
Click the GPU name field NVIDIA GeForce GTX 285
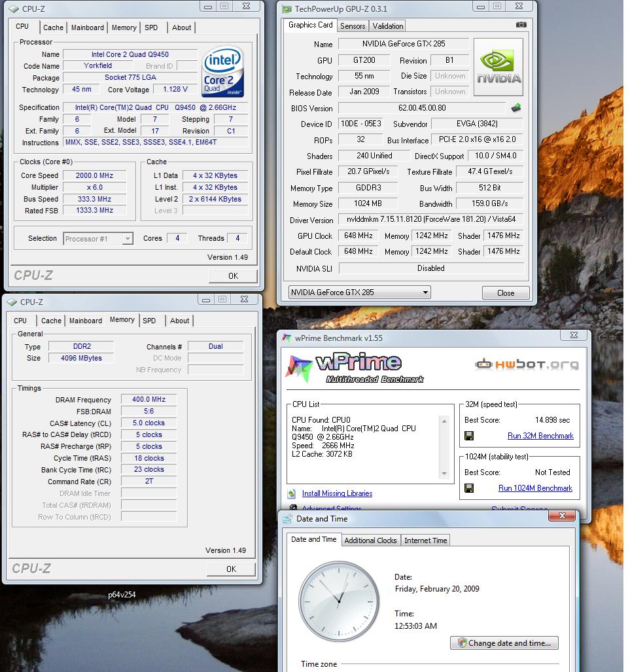[x=404, y=44]
